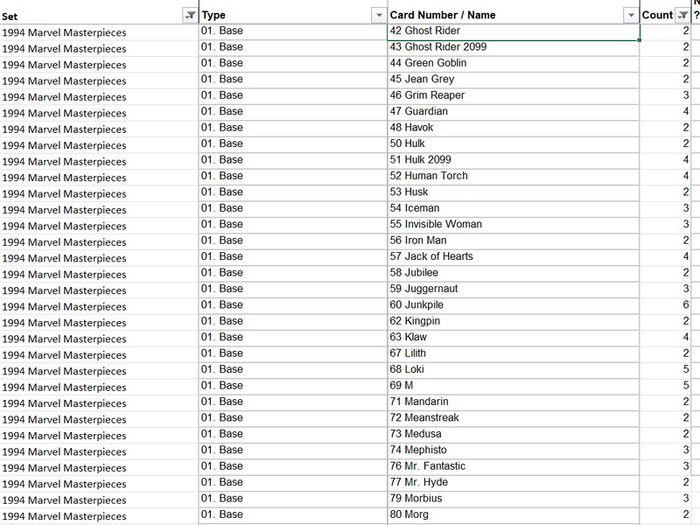
Task: Select Count value 2 in Ghost Rider row
Action: pos(665,31)
